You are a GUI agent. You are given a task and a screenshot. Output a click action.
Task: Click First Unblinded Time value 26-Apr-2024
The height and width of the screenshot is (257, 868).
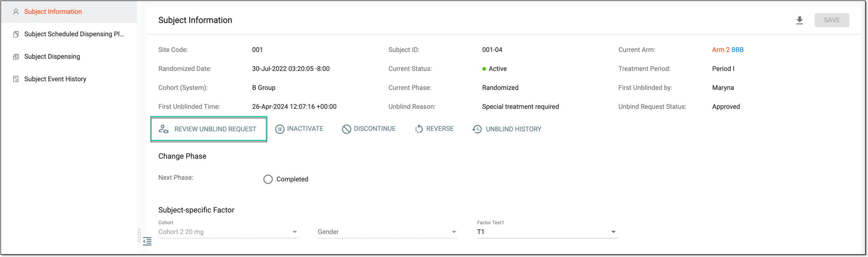coord(294,107)
